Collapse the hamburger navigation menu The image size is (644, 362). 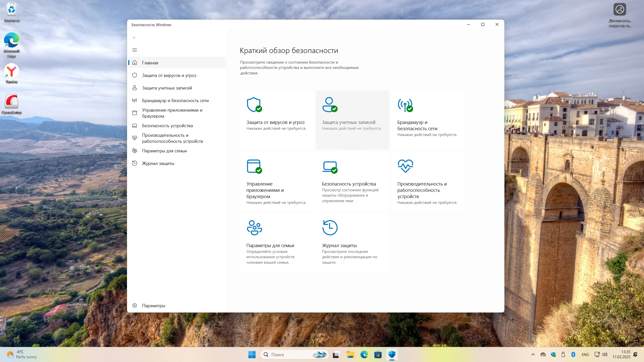click(x=135, y=50)
